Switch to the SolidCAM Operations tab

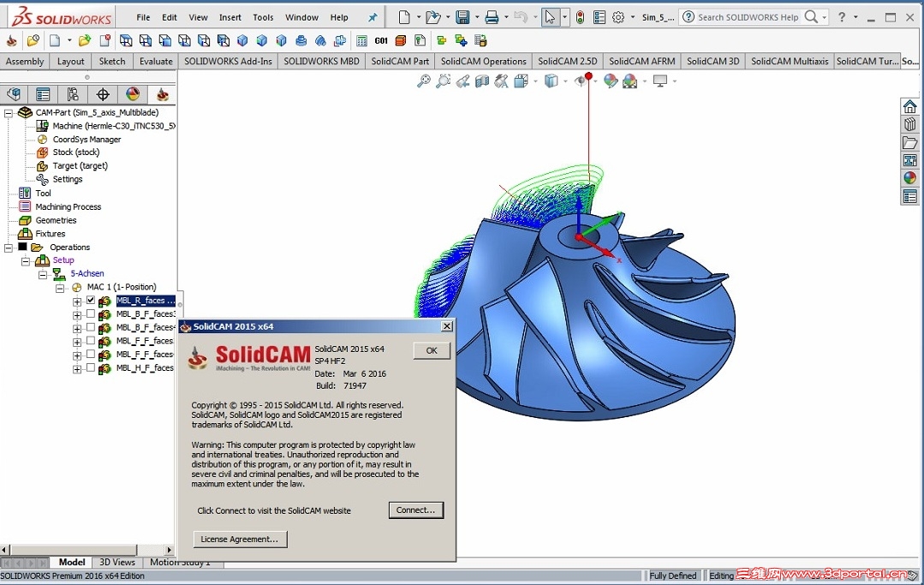(483, 62)
